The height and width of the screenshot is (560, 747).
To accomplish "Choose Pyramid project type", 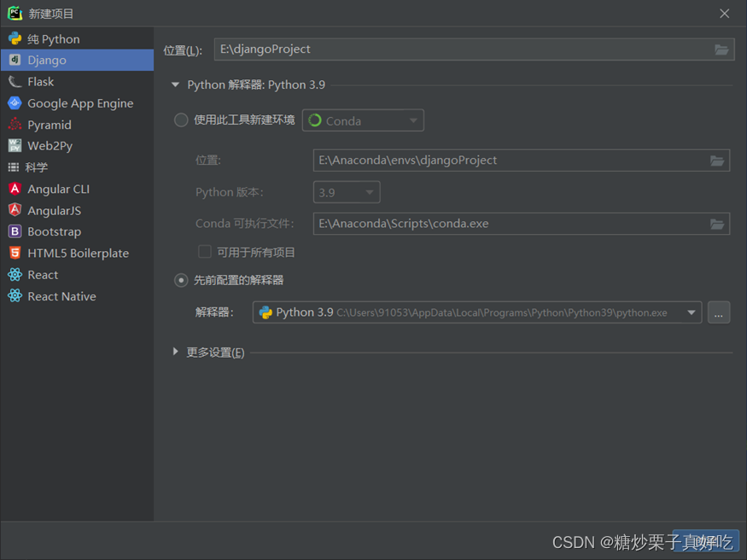I will 77,125.
